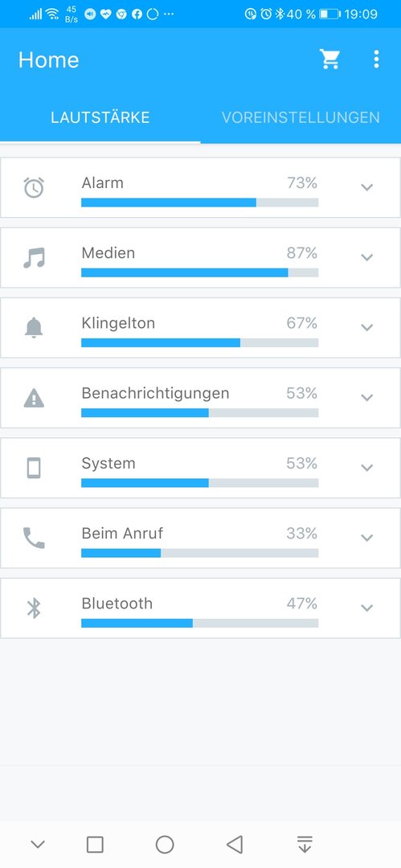Tap the Bluetooth symbol icon
The height and width of the screenshot is (868, 401).
(34, 608)
